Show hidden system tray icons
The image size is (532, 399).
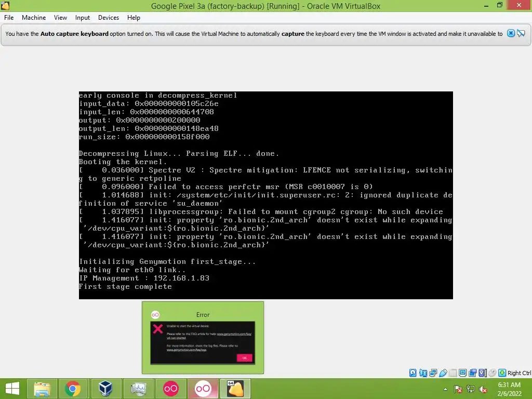[x=445, y=390]
